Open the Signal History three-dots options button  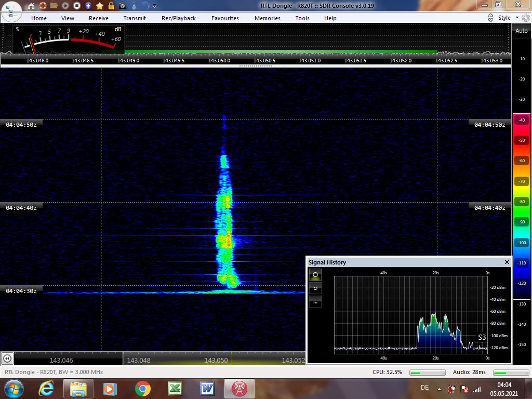coord(315,302)
